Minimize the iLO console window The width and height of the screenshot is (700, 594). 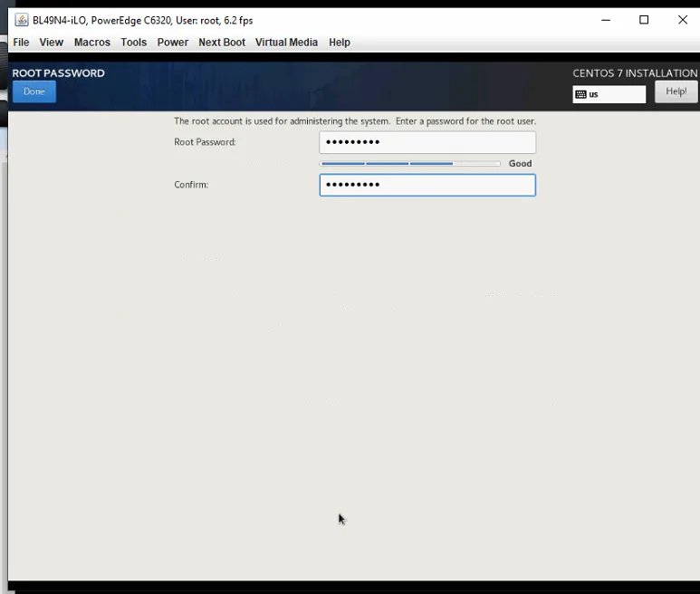(x=606, y=20)
